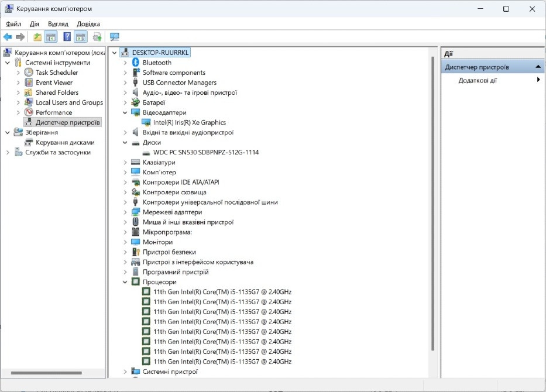Viewport: 546px width, 392px height.
Task: Click the Performance icon in the left tree
Action: click(29, 112)
